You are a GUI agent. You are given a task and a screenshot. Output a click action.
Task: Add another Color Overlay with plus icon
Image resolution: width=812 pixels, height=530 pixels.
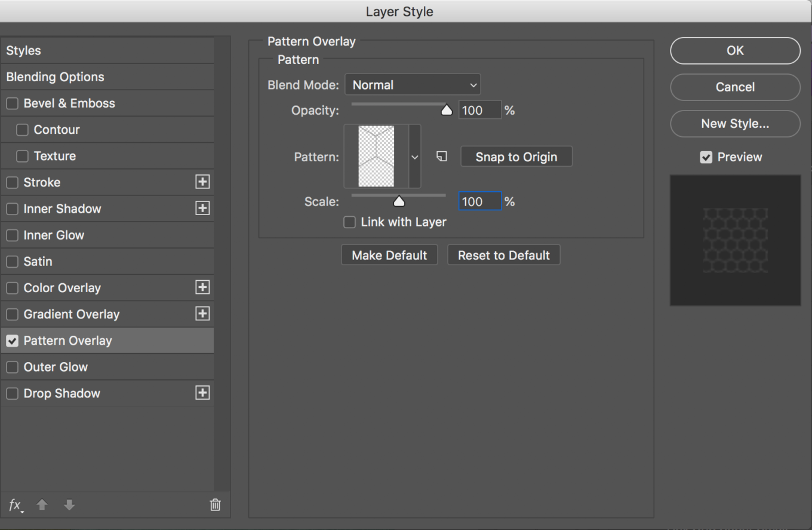coord(202,287)
